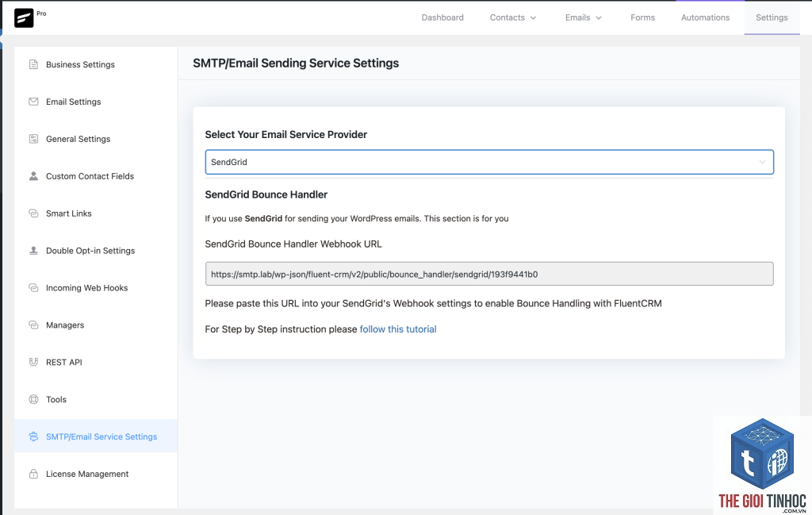
Task: Click the SMTP/Email Service Settings server icon
Action: 33,436
